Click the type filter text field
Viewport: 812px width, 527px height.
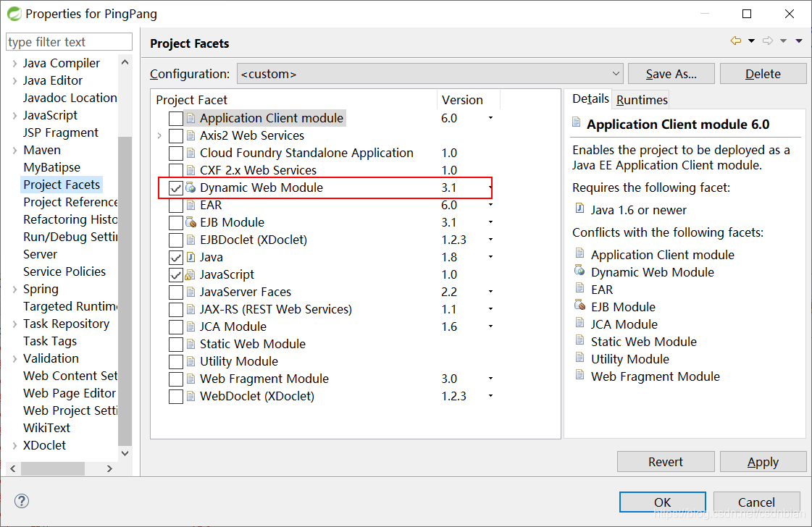[x=69, y=42]
